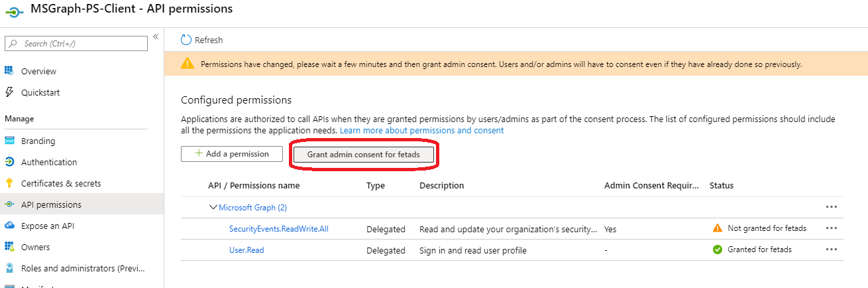Click the Certificates & secrets key icon
Screen dimensions: 868x288
9,183
